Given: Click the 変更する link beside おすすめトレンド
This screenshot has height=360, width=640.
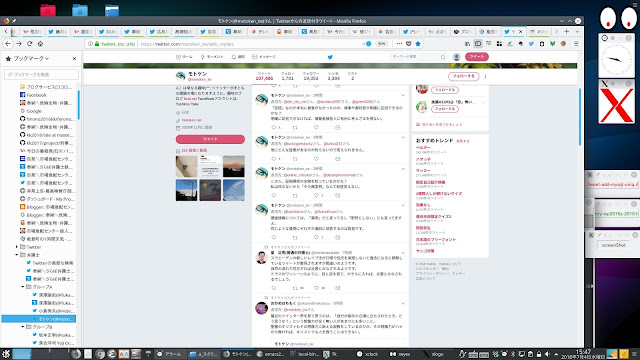Looking at the screenshot, I should (462, 141).
